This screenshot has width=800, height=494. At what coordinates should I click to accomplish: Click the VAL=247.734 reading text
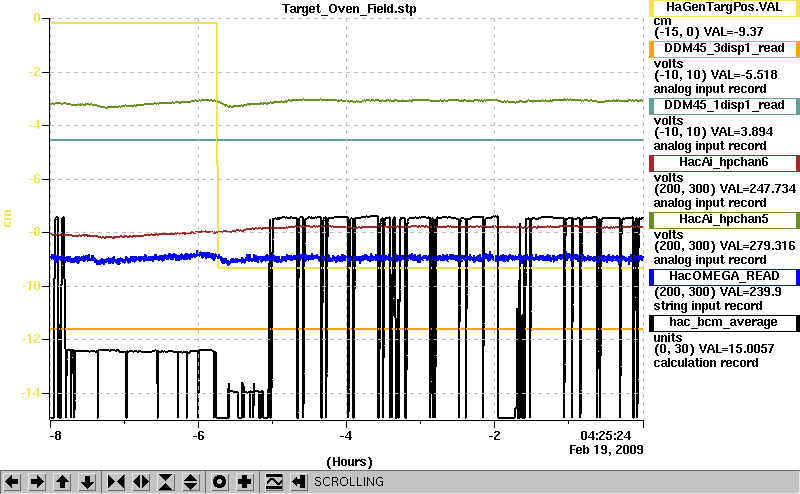click(x=758, y=189)
